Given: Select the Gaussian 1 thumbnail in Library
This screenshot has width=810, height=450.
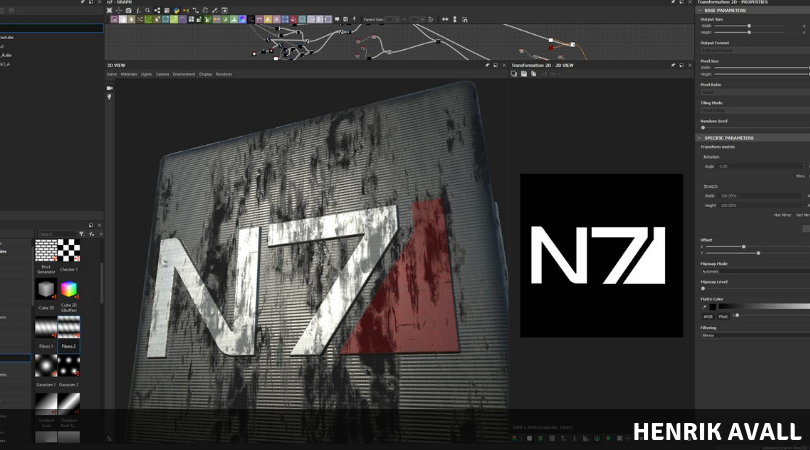Looking at the screenshot, I should (x=46, y=366).
